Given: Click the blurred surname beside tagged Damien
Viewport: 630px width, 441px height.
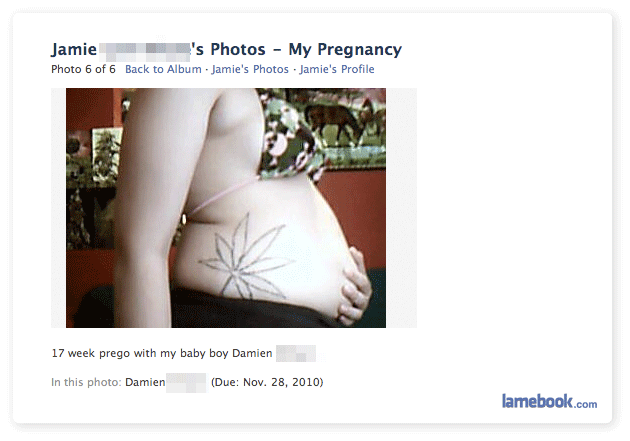Looking at the screenshot, I should pos(186,382).
